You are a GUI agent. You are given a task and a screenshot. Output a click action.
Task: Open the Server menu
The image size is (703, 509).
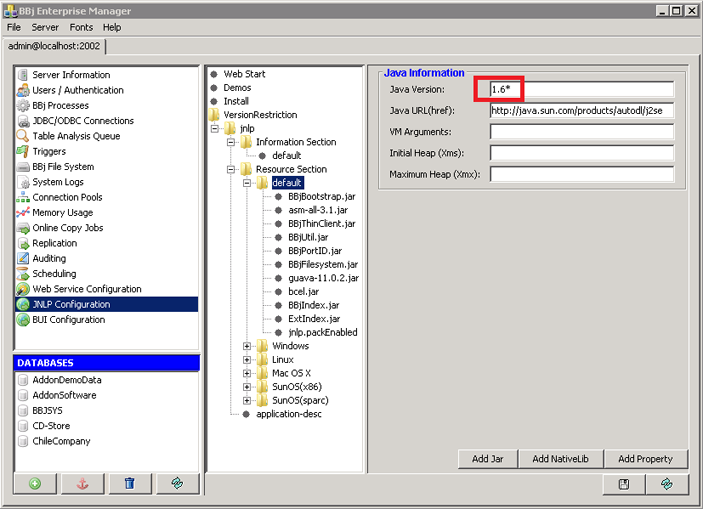click(x=45, y=27)
